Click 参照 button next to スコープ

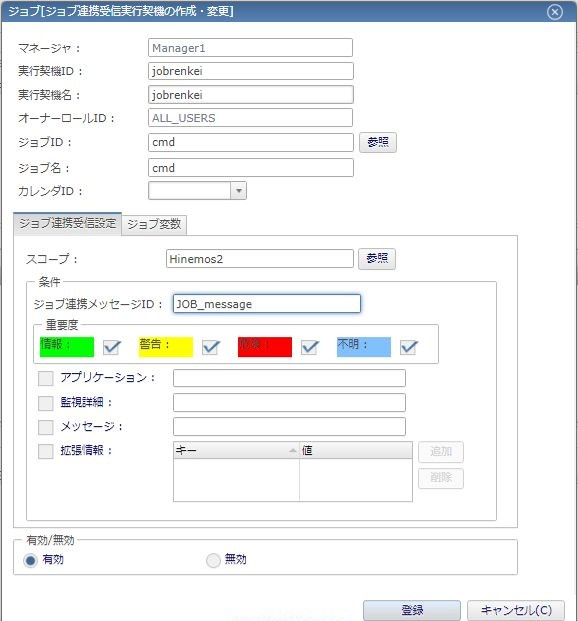point(377,259)
